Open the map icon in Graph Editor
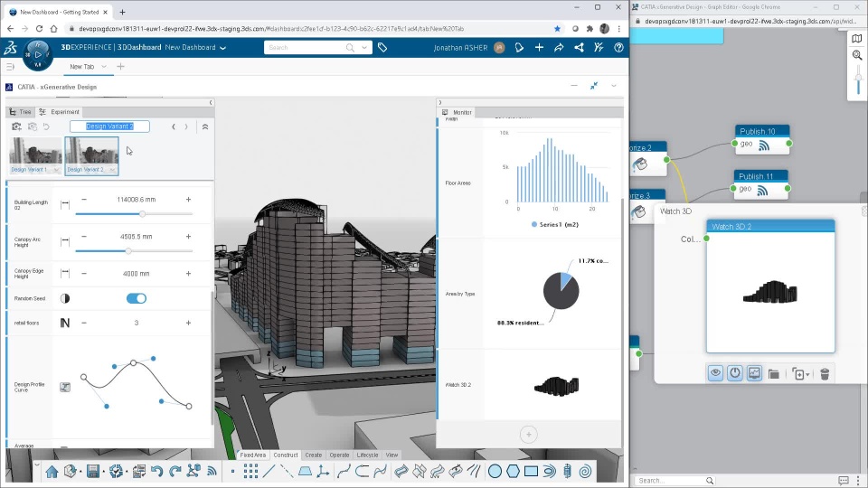The image size is (868, 488). (x=857, y=38)
